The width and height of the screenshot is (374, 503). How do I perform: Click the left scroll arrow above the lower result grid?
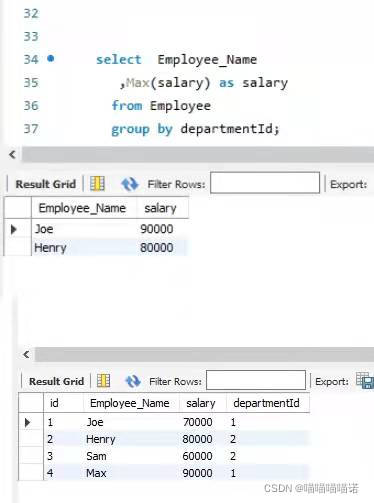tap(26, 354)
